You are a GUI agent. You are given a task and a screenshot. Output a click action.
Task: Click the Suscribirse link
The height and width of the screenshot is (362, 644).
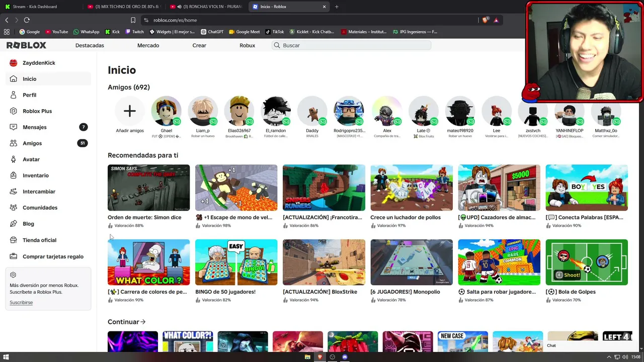(x=21, y=303)
